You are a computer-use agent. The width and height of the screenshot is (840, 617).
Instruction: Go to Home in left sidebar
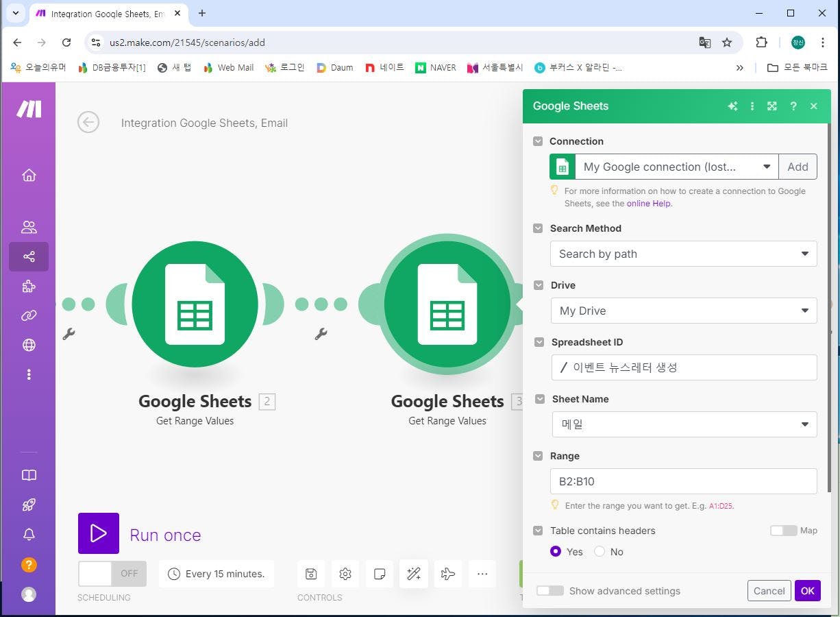29,175
